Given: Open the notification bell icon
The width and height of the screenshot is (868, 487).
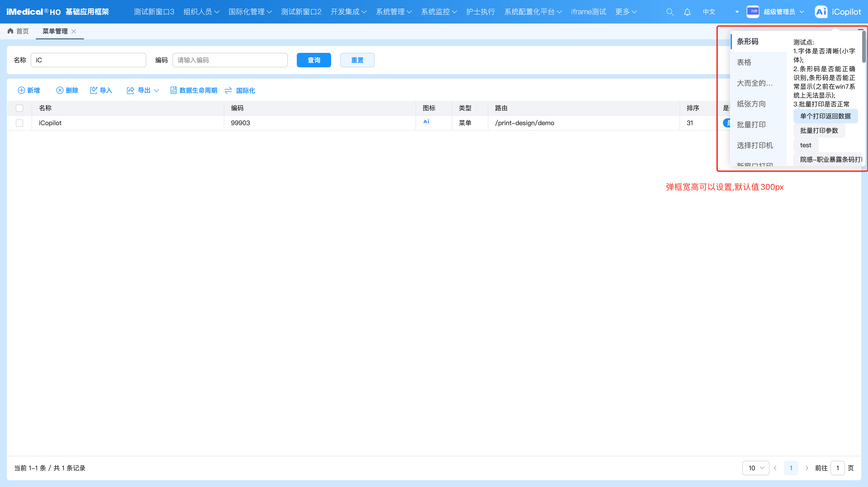Looking at the screenshot, I should click(x=687, y=12).
